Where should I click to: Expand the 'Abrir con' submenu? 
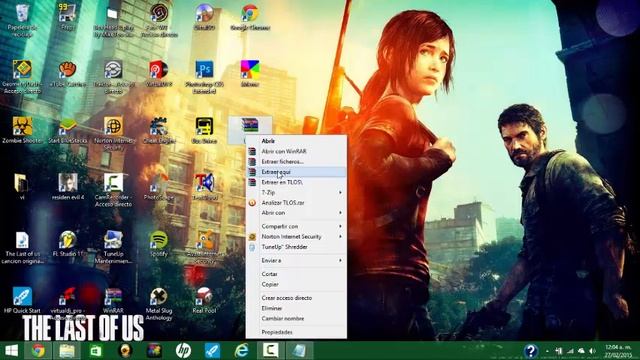296,213
